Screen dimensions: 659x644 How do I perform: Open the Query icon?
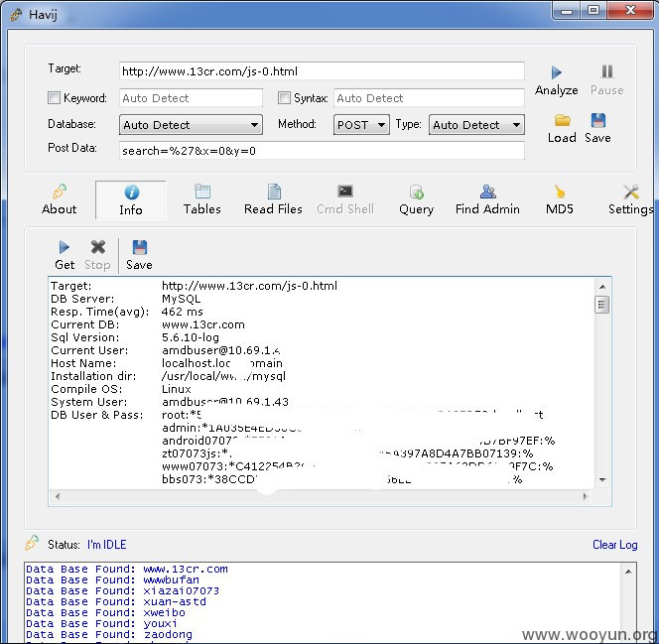pos(417,192)
